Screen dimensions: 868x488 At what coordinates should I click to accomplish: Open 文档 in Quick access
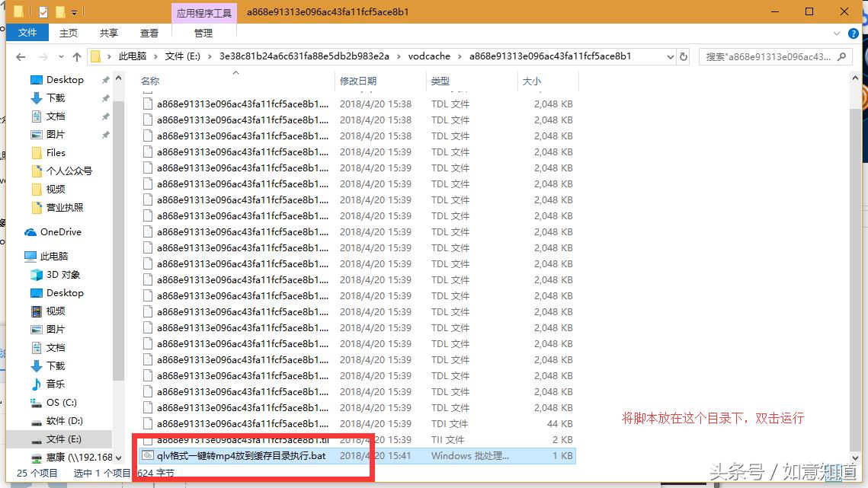click(x=56, y=116)
